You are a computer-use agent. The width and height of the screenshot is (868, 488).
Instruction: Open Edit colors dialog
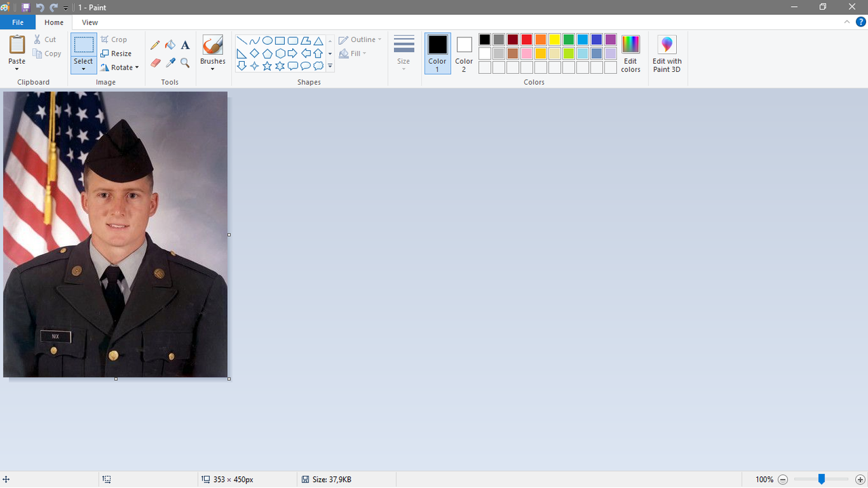[x=631, y=54]
